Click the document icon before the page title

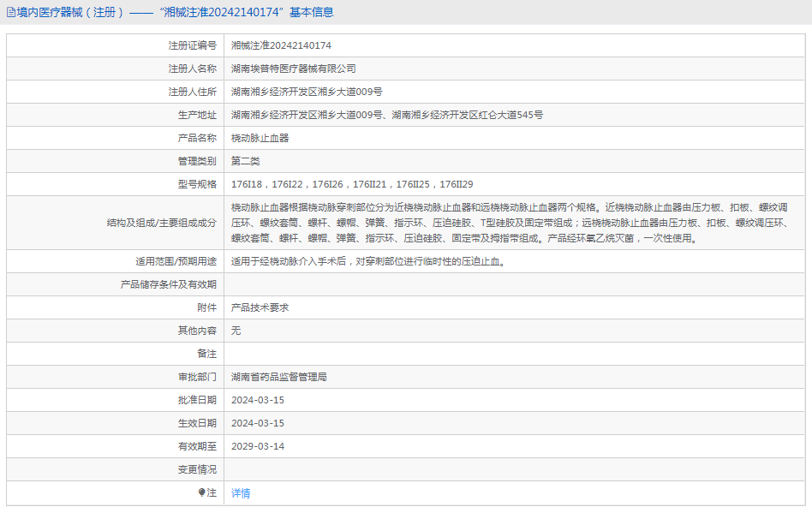click(x=11, y=13)
